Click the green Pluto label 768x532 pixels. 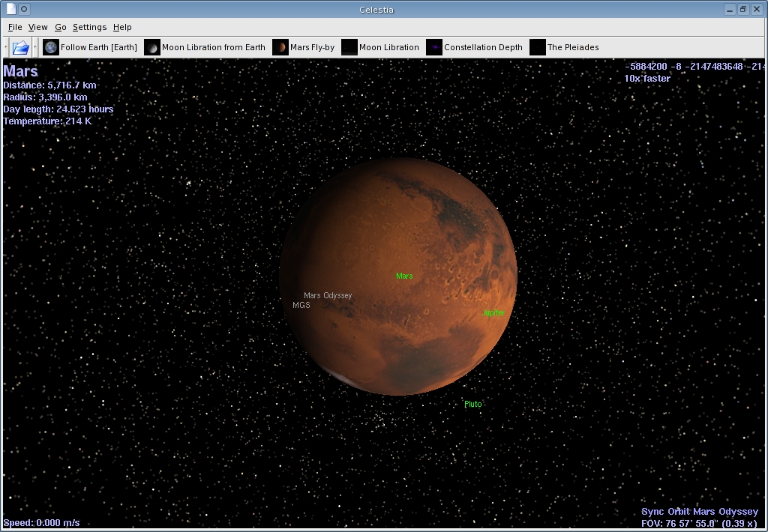point(472,405)
